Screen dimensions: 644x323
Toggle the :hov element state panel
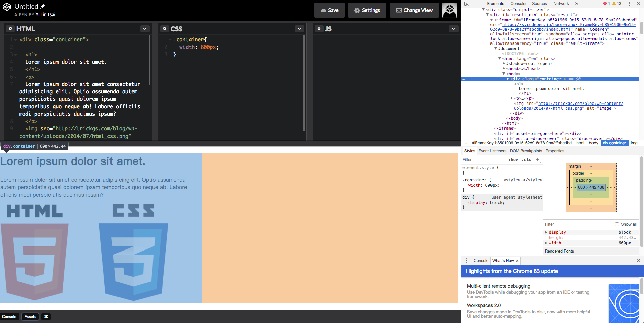tap(513, 160)
